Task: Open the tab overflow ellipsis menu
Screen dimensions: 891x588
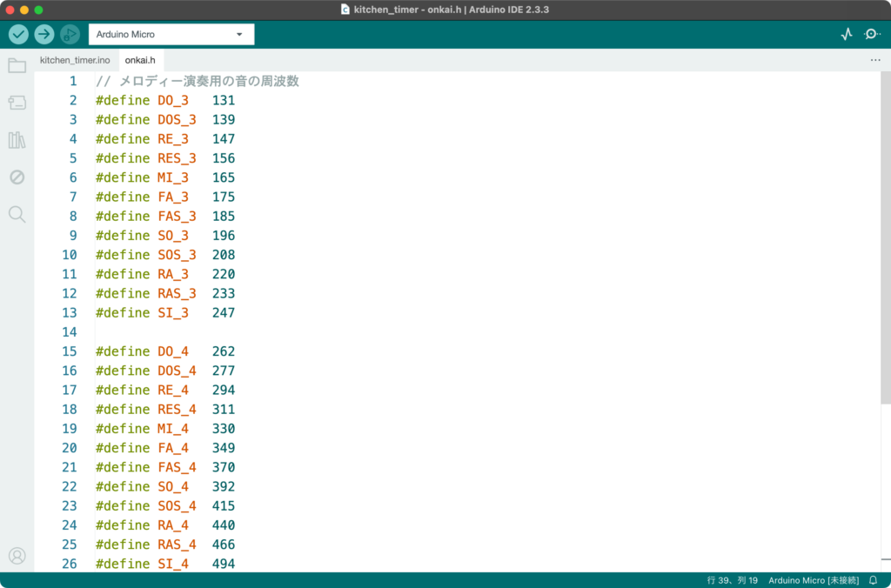Action: (875, 60)
